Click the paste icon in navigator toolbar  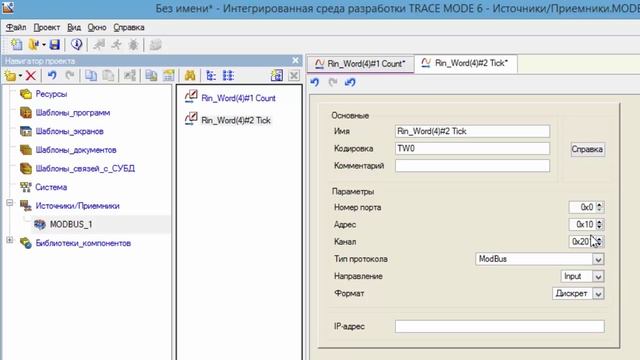pos(108,76)
